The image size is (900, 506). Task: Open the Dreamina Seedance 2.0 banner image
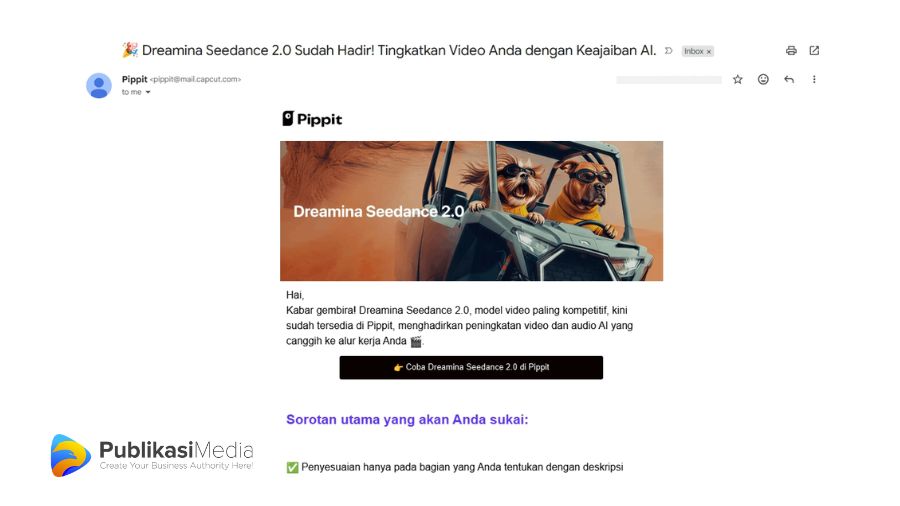tap(471, 211)
